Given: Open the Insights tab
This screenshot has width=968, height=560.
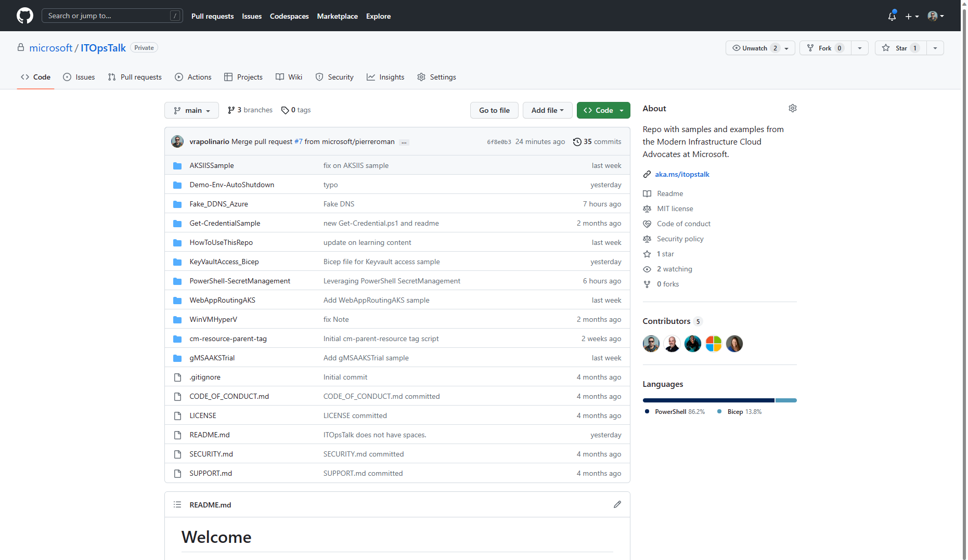Looking at the screenshot, I should point(385,77).
